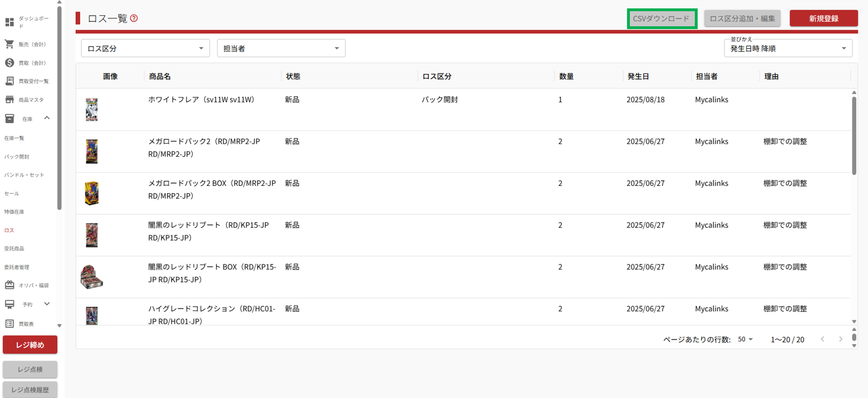Viewport: 868px width, 398px height.
Task: Click the Dashboard grid icon in sidebar
Action: coord(10,22)
